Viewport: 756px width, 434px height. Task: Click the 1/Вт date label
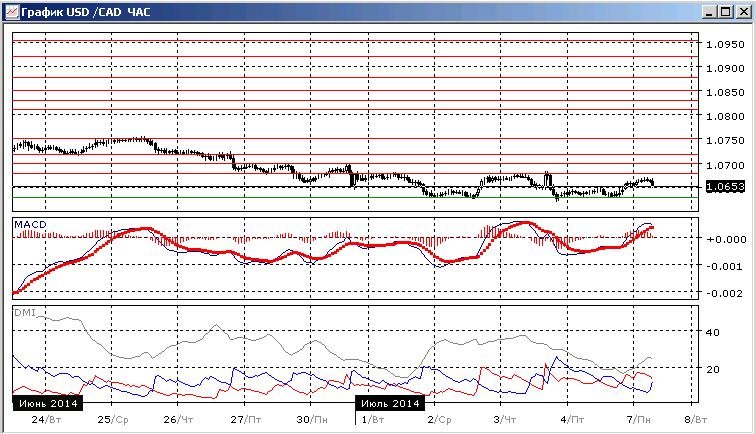click(373, 420)
